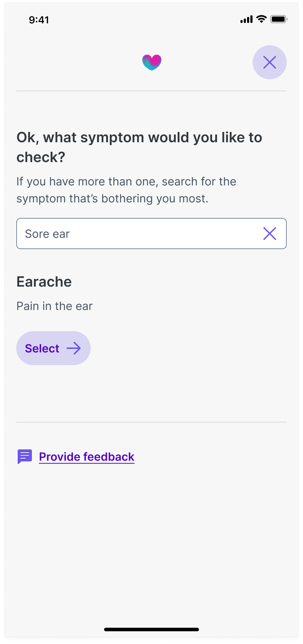Tap the typed Sore ear text
303x644 pixels.
[47, 234]
